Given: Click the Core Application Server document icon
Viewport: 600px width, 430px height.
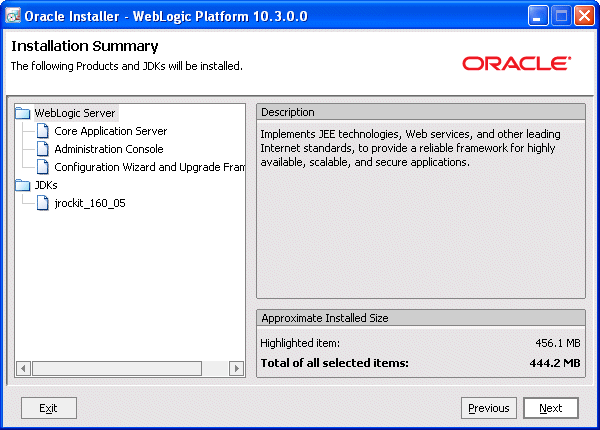Looking at the screenshot, I should (42, 131).
